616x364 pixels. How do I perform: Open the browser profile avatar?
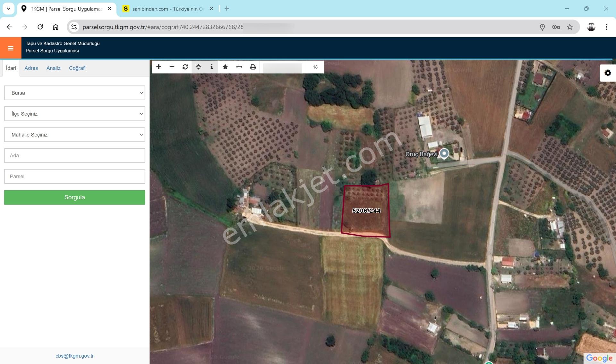tap(591, 27)
